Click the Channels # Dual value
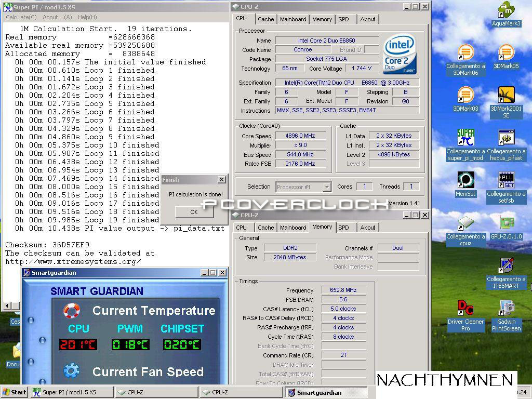Viewport: 532px width, 399px height. coord(398,248)
